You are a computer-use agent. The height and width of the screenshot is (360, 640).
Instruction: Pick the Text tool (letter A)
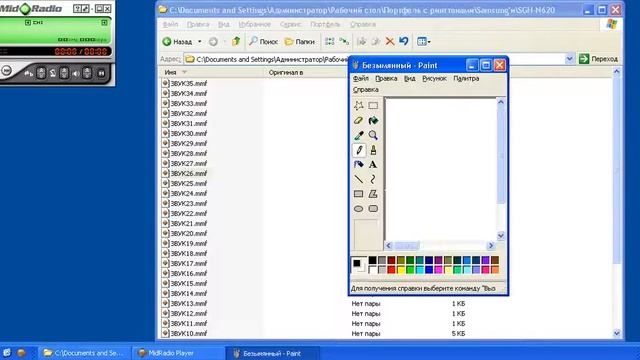coord(373,164)
